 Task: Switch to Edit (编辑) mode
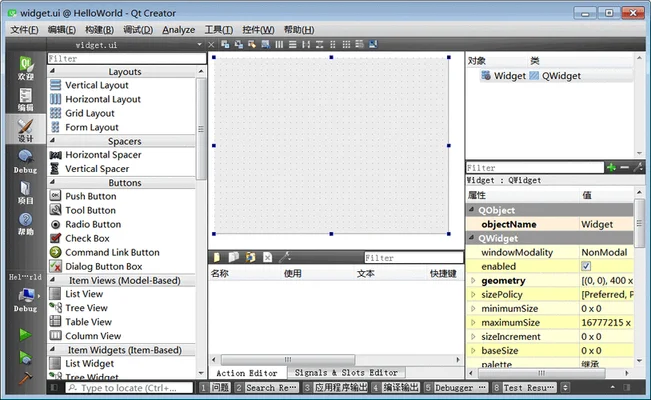(25, 100)
